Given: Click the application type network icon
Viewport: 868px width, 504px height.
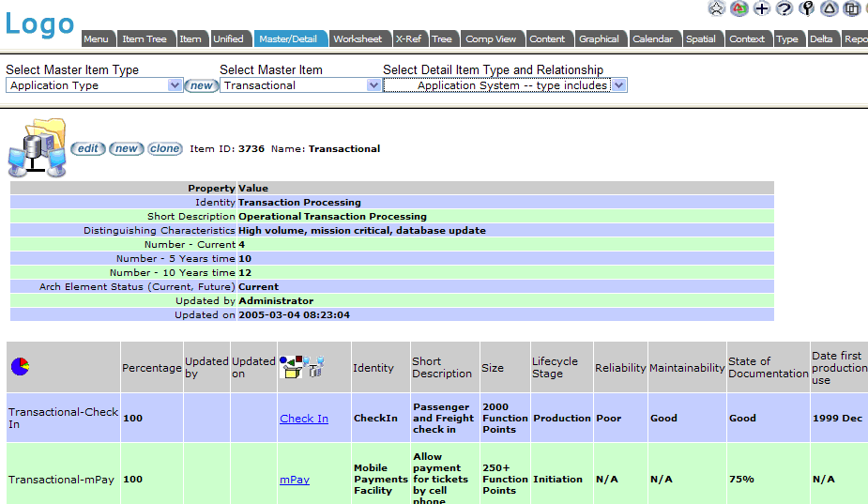Looking at the screenshot, I should point(38,148).
